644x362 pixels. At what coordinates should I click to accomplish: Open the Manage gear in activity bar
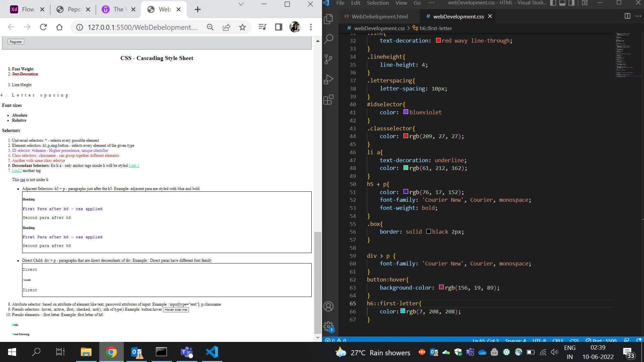[329, 326]
